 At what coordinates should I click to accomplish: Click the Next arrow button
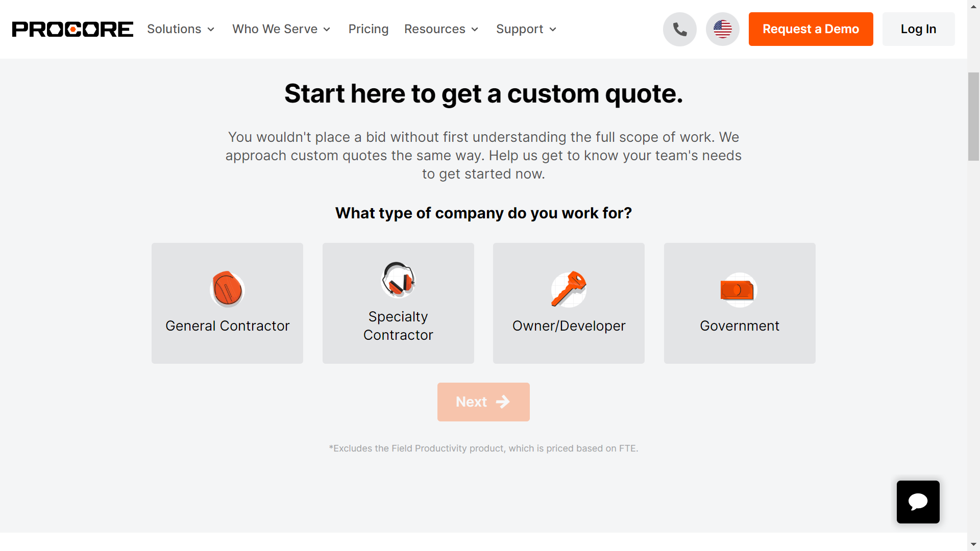483,402
